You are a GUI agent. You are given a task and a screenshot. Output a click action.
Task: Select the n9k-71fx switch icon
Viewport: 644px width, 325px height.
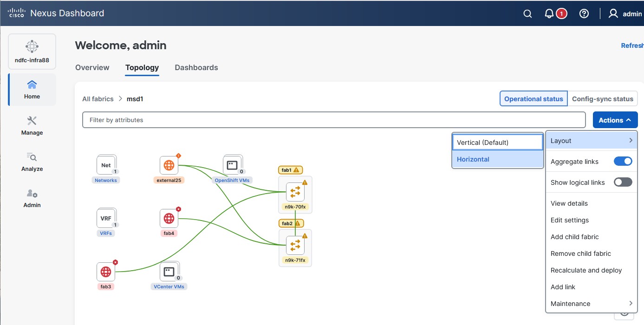pyautogui.click(x=295, y=245)
